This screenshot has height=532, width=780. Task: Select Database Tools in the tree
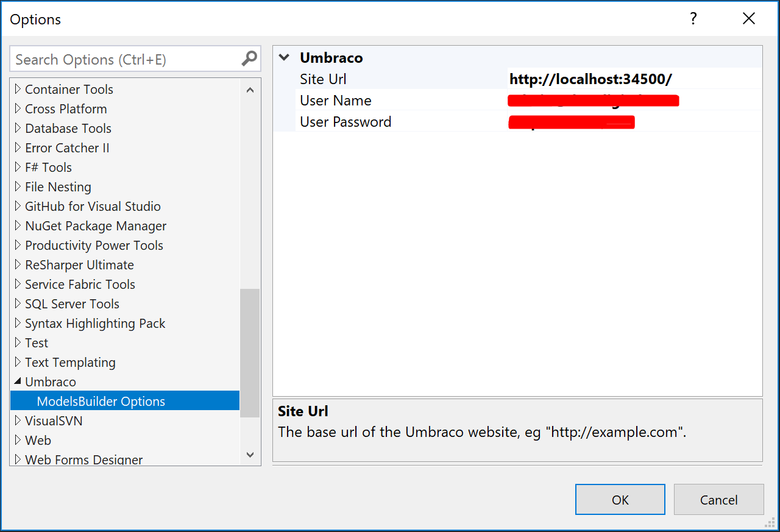pyautogui.click(x=68, y=128)
